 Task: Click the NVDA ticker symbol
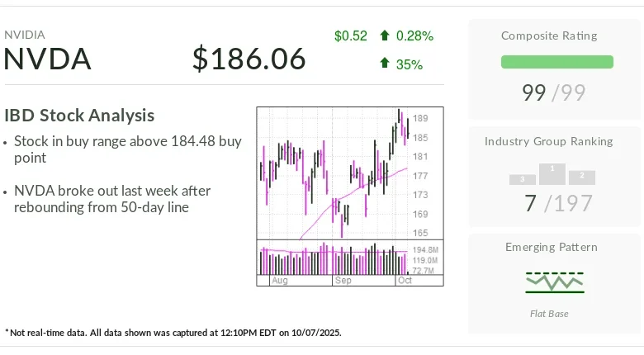[48, 59]
